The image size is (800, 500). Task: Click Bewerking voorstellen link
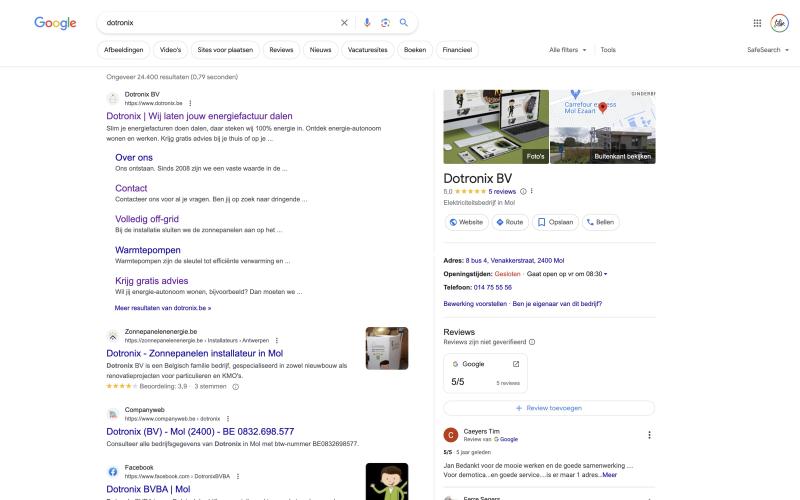475,304
